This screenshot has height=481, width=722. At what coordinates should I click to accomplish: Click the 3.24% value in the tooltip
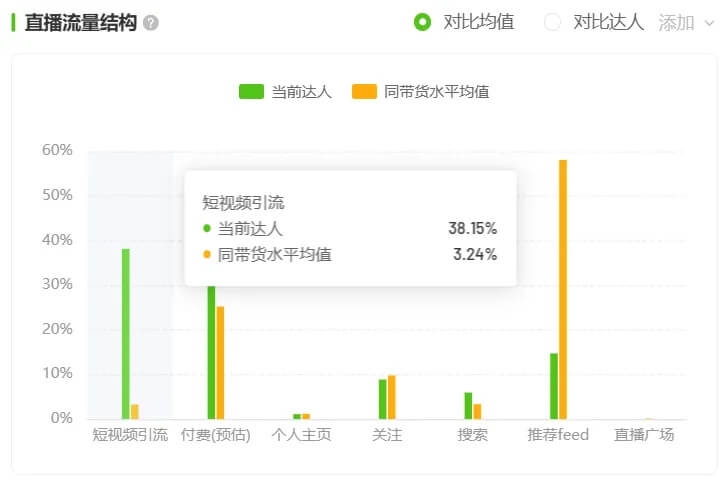pos(475,254)
